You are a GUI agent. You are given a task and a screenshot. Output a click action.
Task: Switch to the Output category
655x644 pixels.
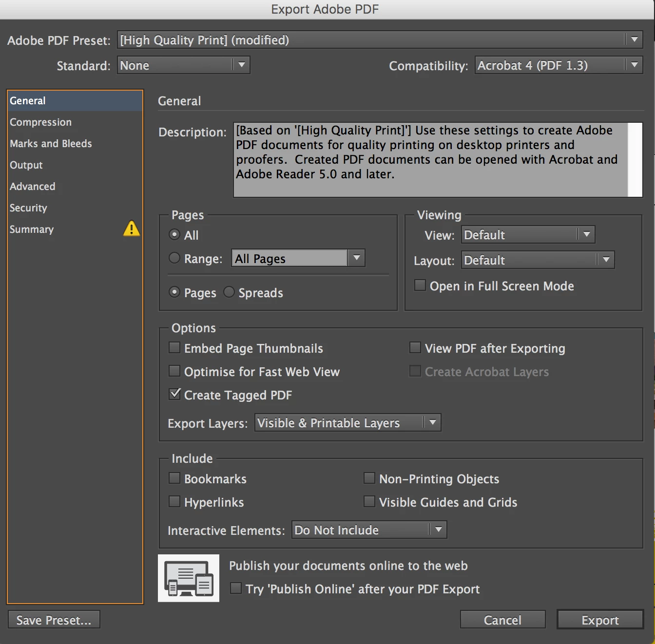[x=75, y=165]
